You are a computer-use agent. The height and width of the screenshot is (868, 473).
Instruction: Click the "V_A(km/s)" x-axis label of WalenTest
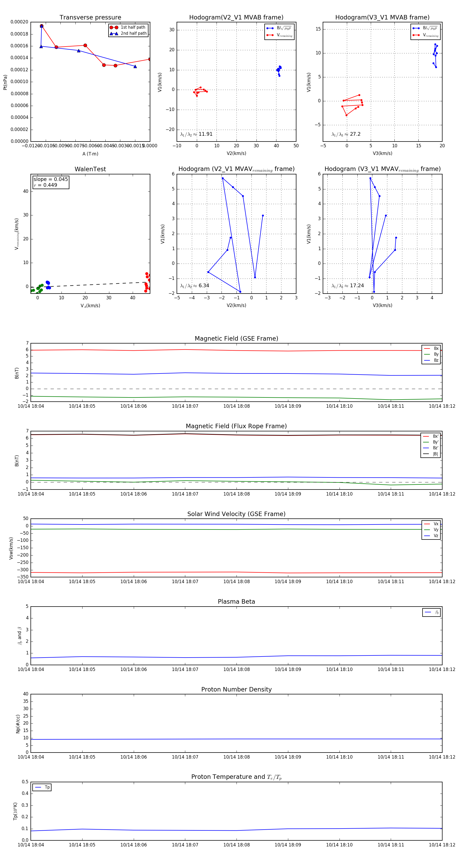point(90,306)
